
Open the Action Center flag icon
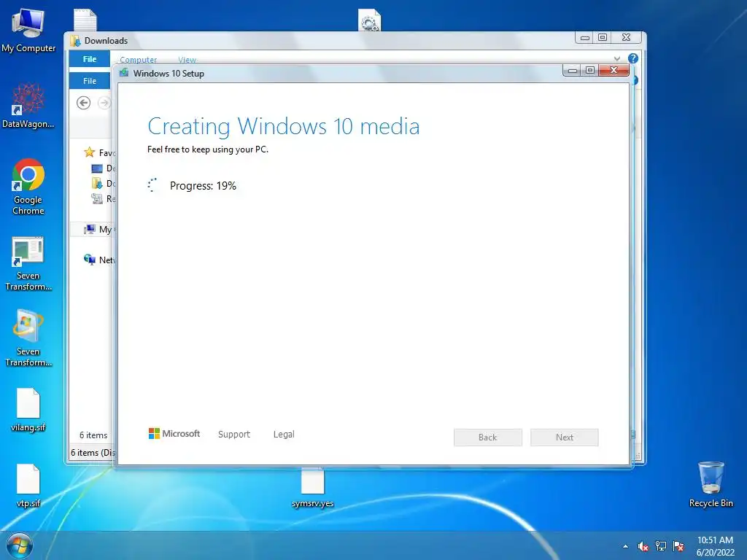678,546
